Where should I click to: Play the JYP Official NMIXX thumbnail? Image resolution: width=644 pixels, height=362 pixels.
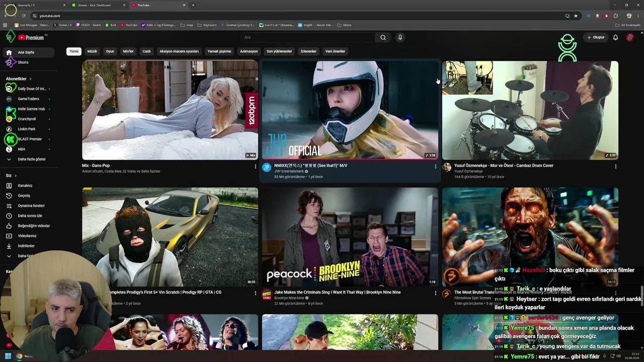pyautogui.click(x=350, y=110)
